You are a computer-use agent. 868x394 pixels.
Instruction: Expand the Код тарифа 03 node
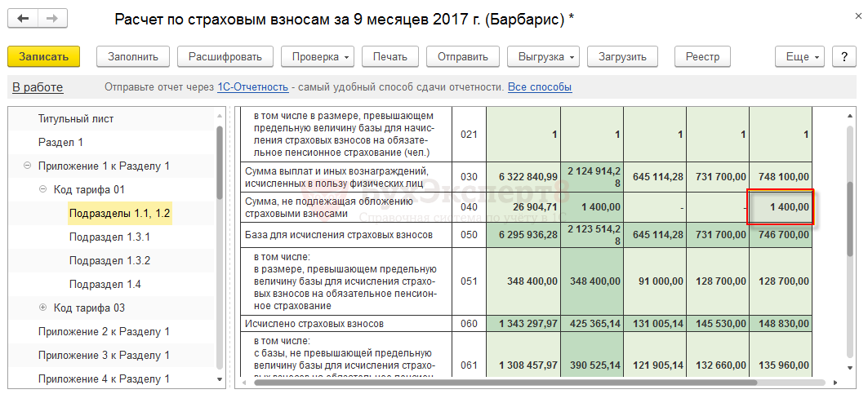pos(42,308)
